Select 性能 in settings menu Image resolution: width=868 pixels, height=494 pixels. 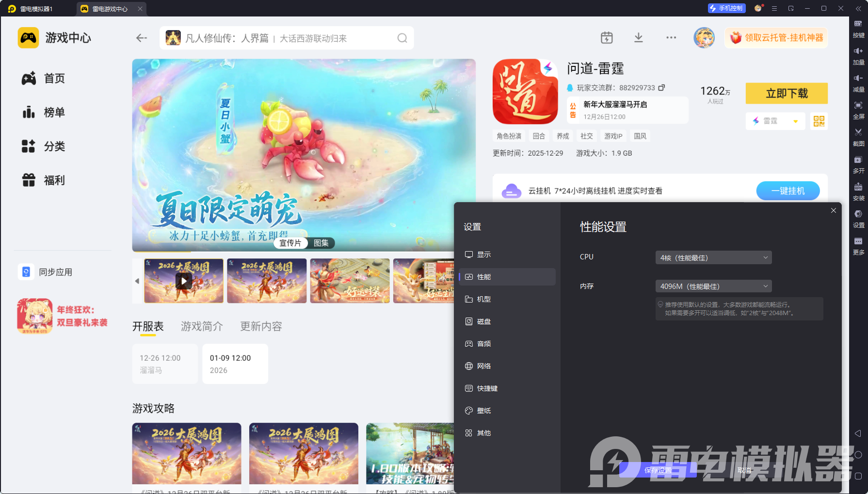pos(507,277)
